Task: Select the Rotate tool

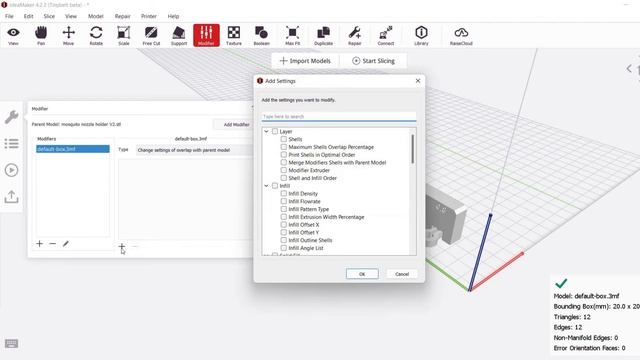Action: (96, 36)
